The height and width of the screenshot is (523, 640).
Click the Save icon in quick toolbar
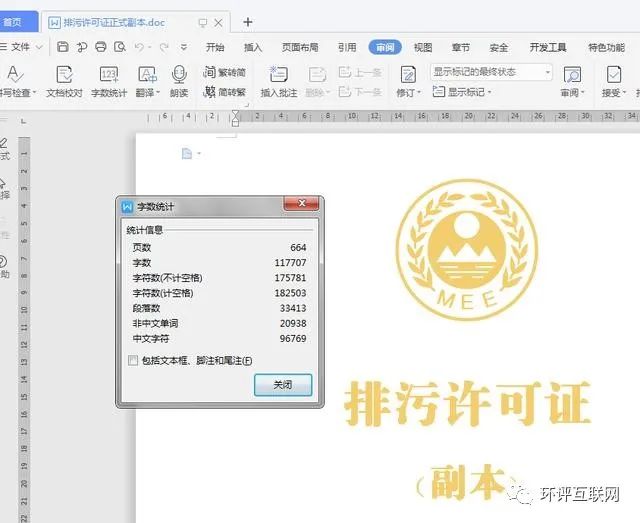click(62, 47)
